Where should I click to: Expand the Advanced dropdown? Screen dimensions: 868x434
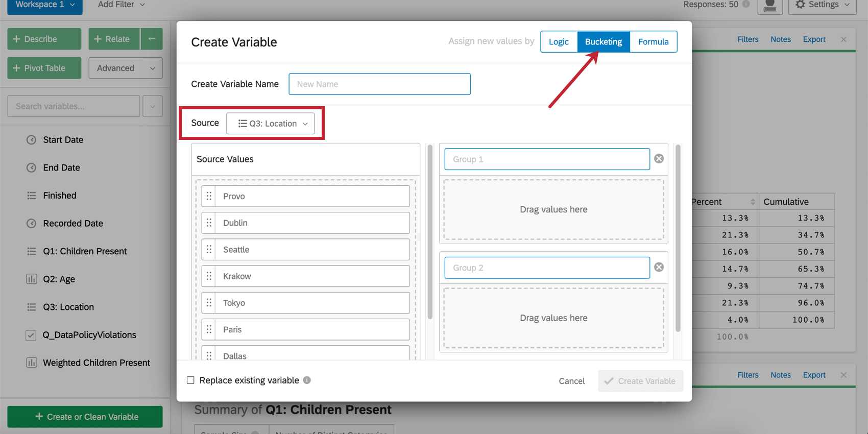pyautogui.click(x=126, y=68)
